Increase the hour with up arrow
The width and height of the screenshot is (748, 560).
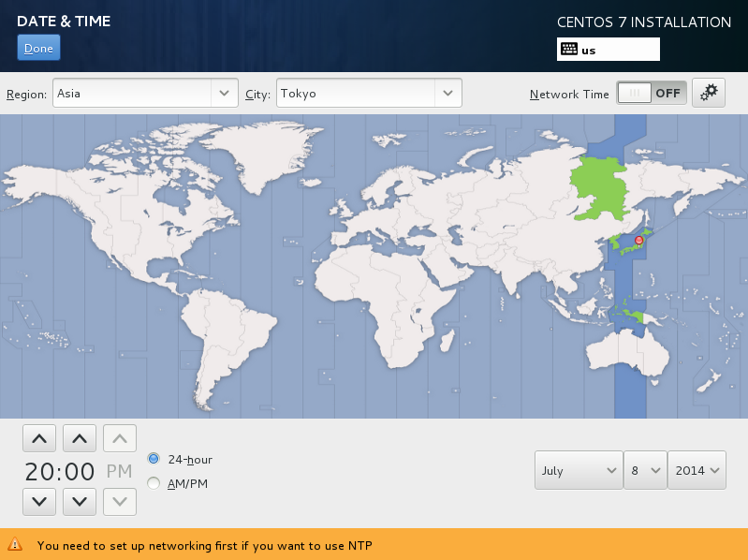pyautogui.click(x=39, y=438)
